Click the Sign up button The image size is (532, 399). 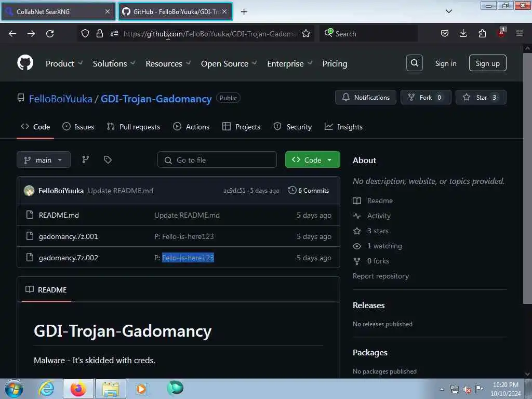click(x=487, y=63)
